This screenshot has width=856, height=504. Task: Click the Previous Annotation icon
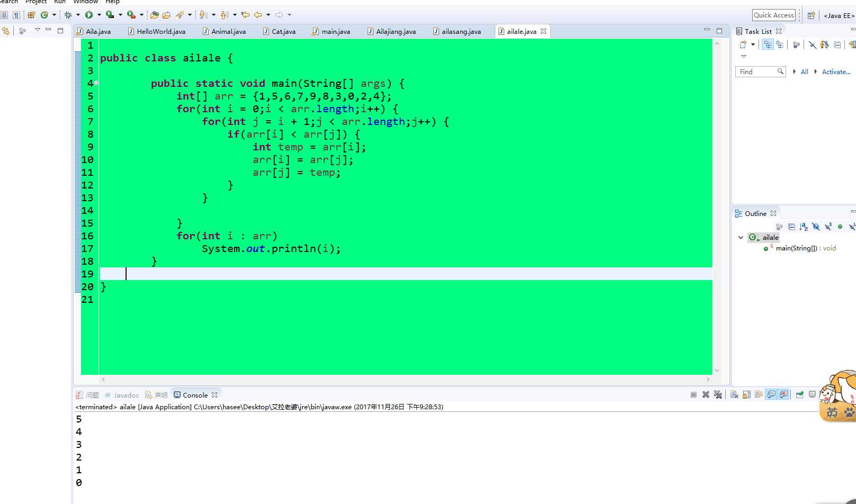point(224,15)
